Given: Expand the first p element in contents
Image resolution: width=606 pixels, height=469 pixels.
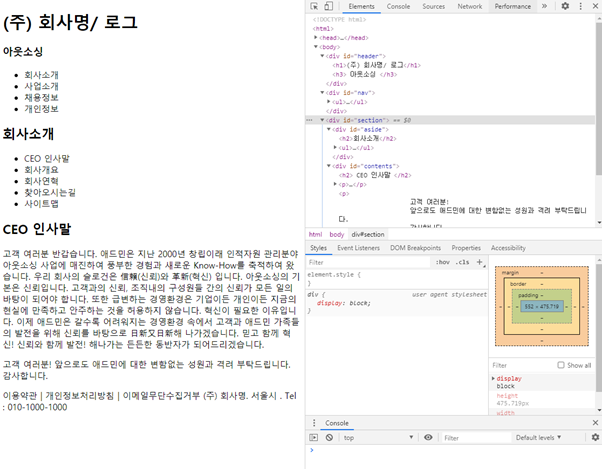Looking at the screenshot, I should click(335, 184).
